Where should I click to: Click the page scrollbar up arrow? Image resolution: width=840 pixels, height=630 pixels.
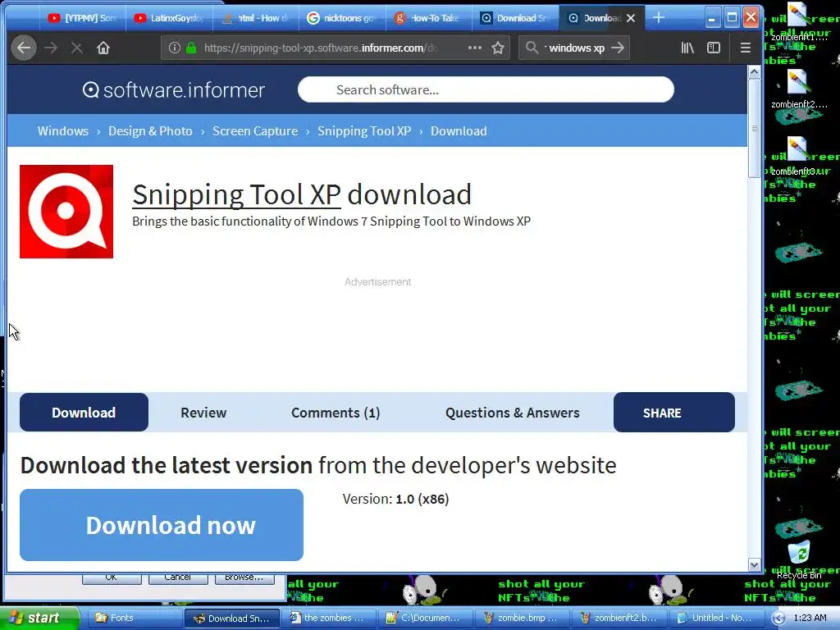point(755,72)
